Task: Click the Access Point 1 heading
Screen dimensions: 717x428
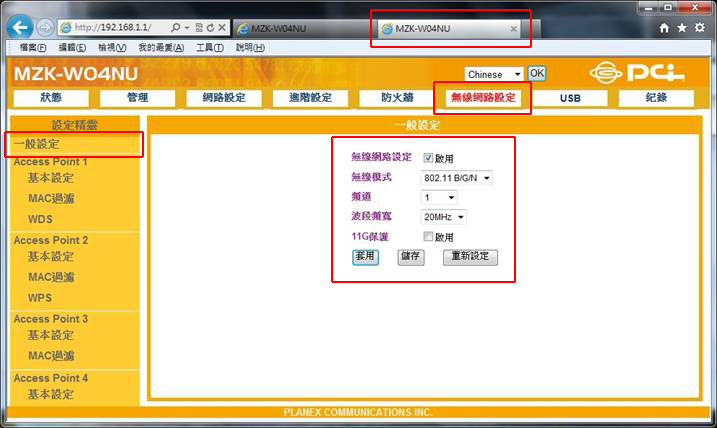Action: [50, 162]
